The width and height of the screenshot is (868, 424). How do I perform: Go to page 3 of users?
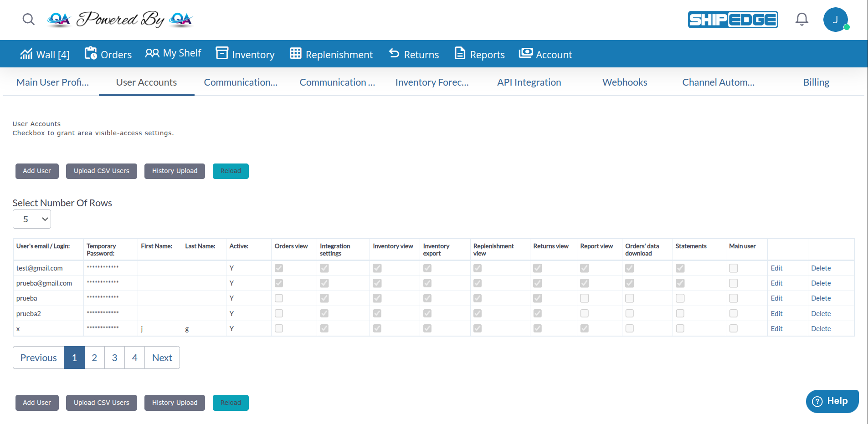(114, 358)
